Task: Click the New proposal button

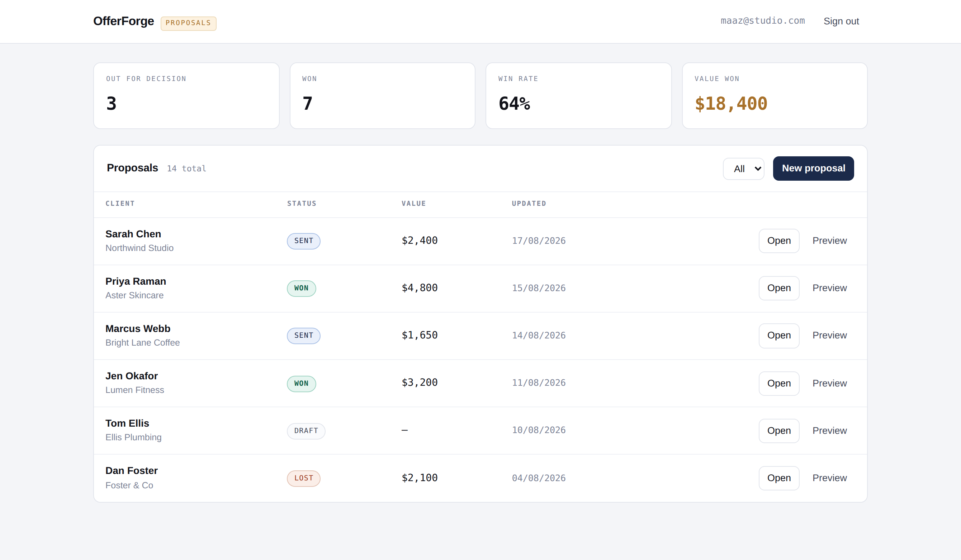Action: (x=813, y=168)
